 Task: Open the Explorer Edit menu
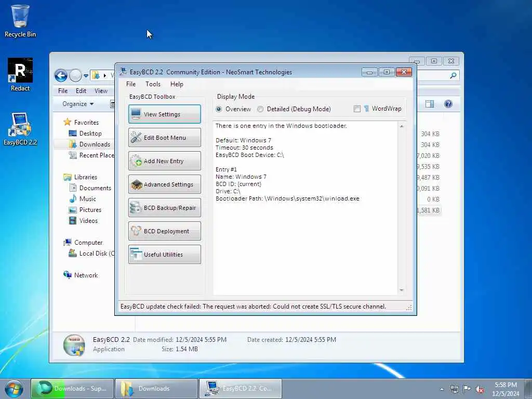81,91
